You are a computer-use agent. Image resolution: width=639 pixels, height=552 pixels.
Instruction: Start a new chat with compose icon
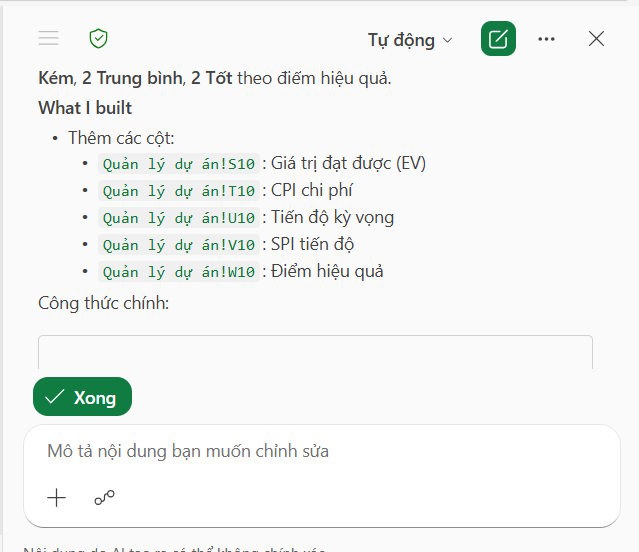(x=498, y=39)
